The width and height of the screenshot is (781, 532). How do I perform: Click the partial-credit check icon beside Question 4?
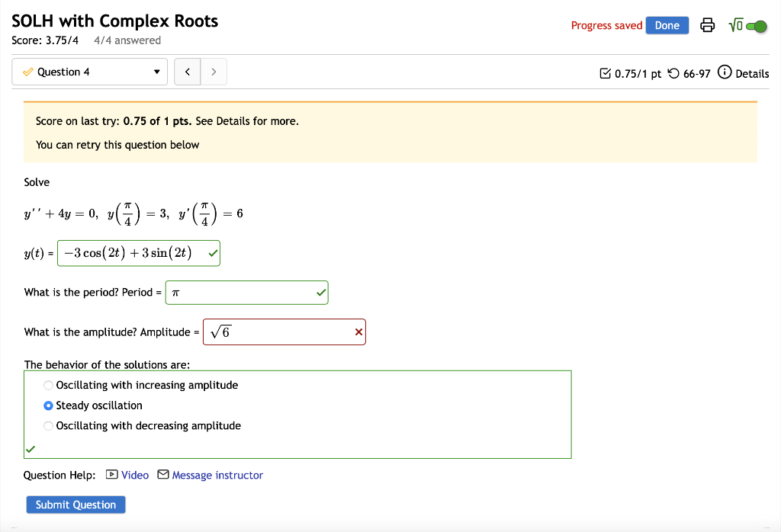28,72
